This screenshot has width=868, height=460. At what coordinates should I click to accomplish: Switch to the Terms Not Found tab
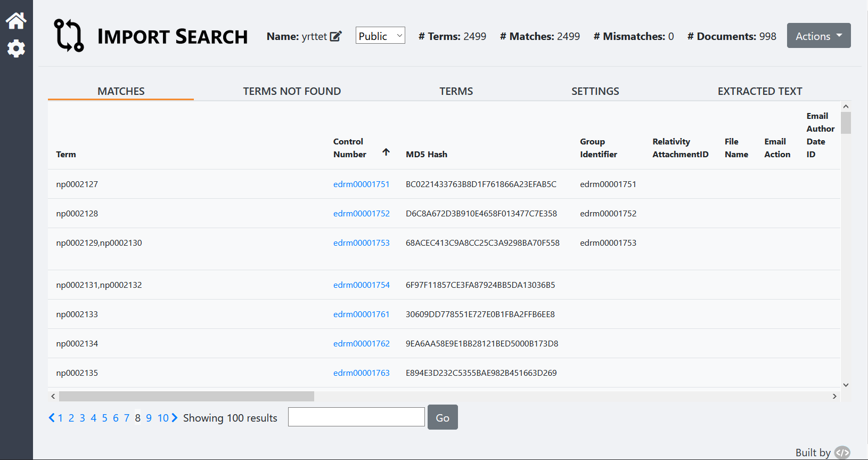click(292, 91)
